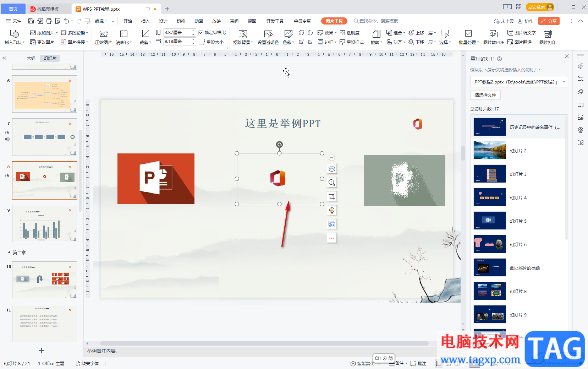The height and width of the screenshot is (369, 588).
Task: Expand the Add Picture (添加图片) dropdown arrow
Action: pos(57,33)
